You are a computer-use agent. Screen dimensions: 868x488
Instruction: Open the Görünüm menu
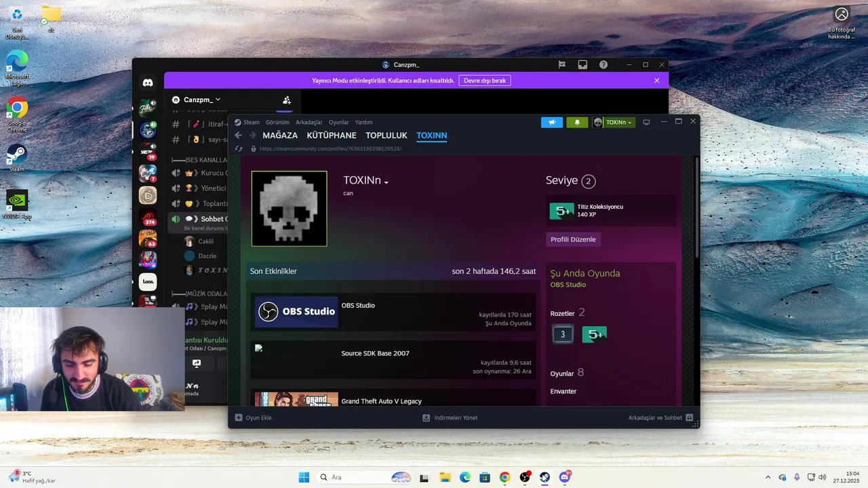coord(277,122)
